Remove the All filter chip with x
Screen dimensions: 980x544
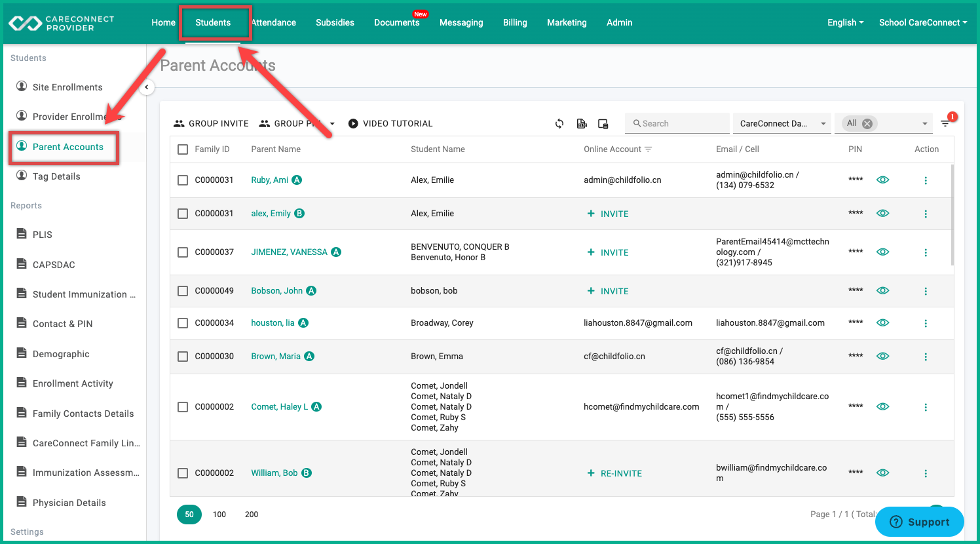pyautogui.click(x=867, y=123)
